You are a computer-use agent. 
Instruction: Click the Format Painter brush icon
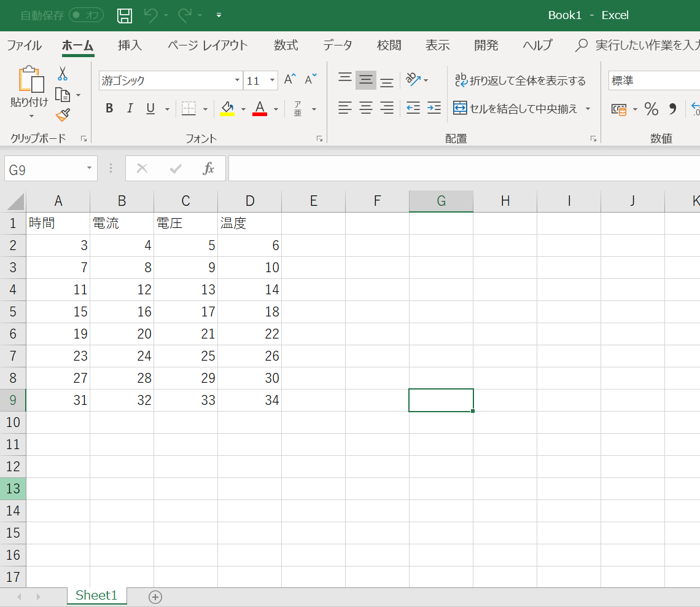tap(63, 115)
